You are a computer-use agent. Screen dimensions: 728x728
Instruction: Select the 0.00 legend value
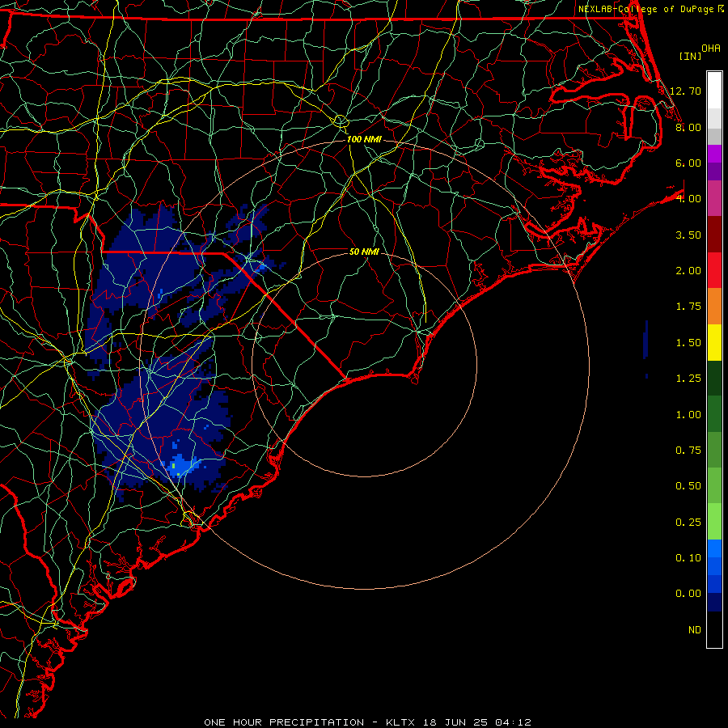(x=688, y=594)
